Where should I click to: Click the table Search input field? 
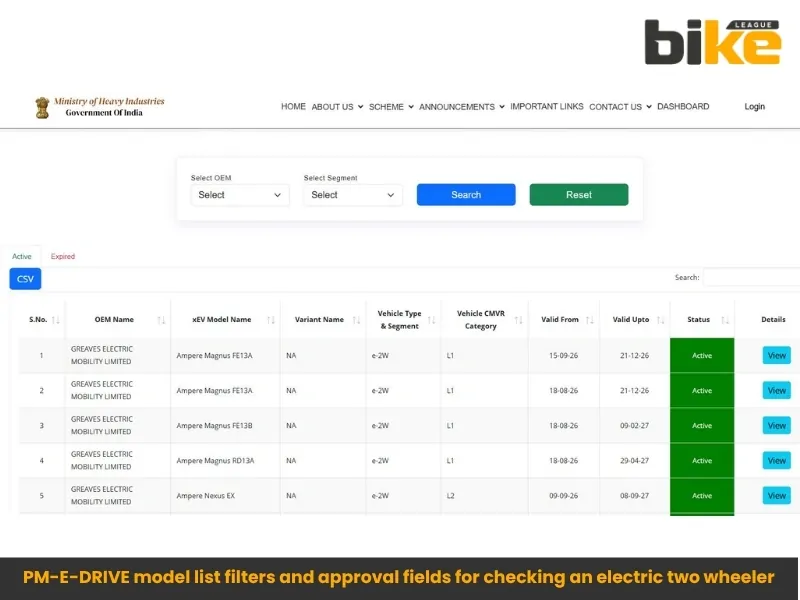[752, 278]
